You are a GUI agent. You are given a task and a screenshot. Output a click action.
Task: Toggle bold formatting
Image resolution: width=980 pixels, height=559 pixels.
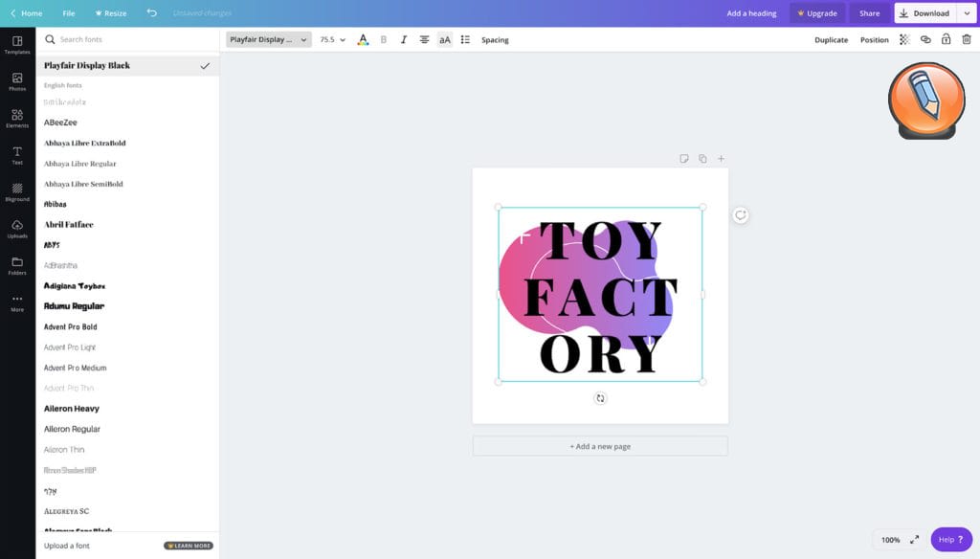pos(383,39)
